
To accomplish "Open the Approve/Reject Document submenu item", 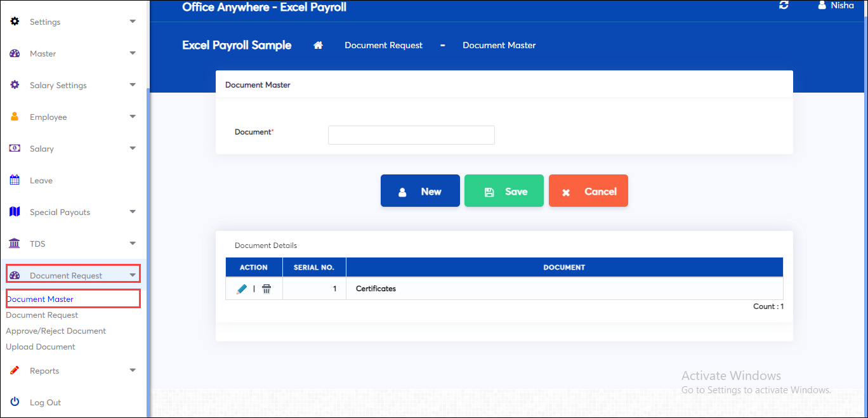I will point(56,330).
